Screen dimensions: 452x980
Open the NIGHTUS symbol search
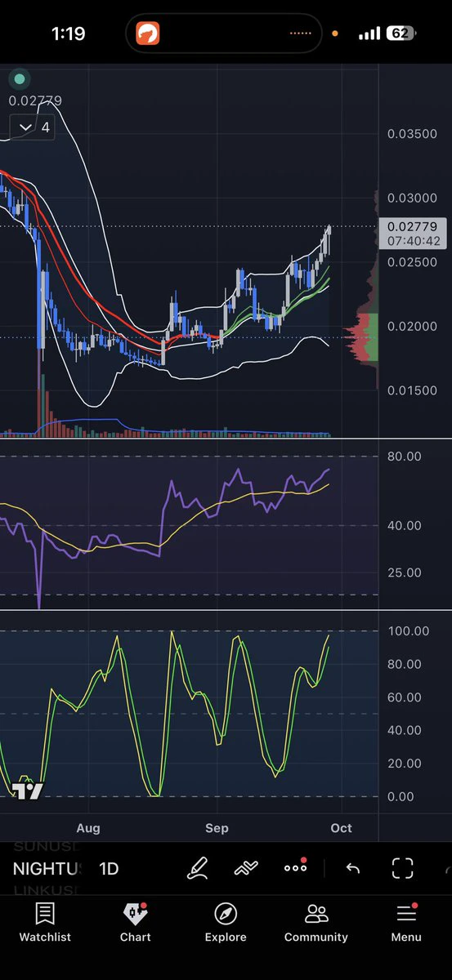point(47,869)
